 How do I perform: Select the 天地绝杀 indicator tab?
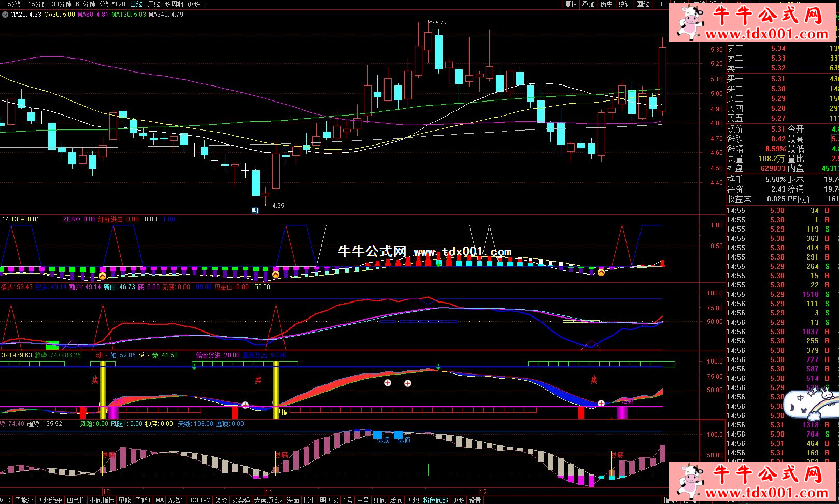click(50, 500)
